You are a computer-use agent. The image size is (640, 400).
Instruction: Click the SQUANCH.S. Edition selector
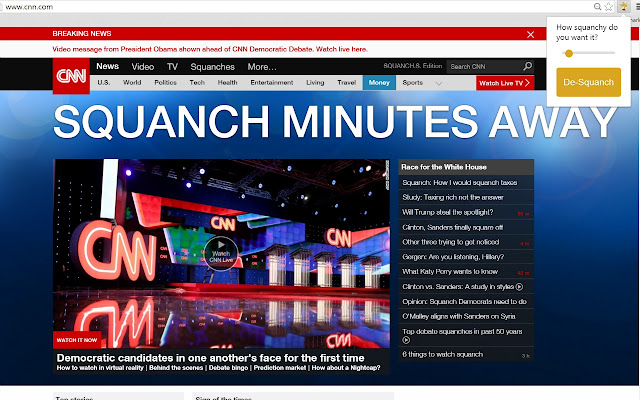[412, 66]
